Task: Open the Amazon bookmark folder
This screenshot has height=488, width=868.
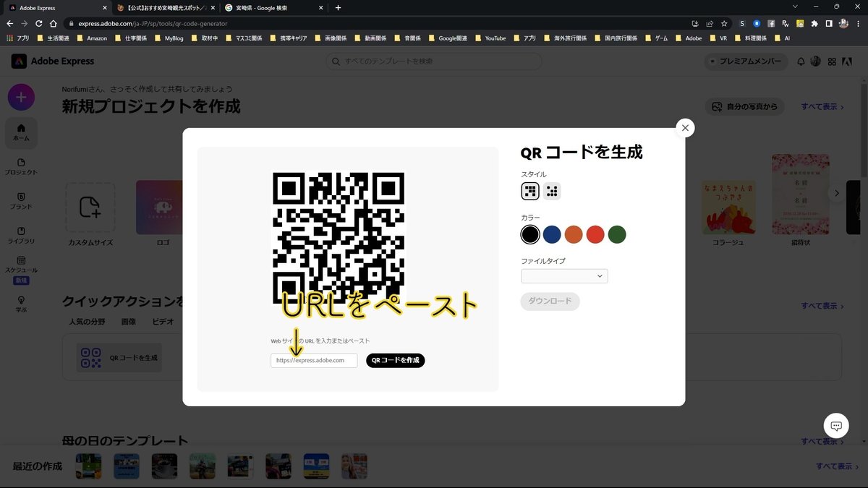Action: click(x=91, y=38)
